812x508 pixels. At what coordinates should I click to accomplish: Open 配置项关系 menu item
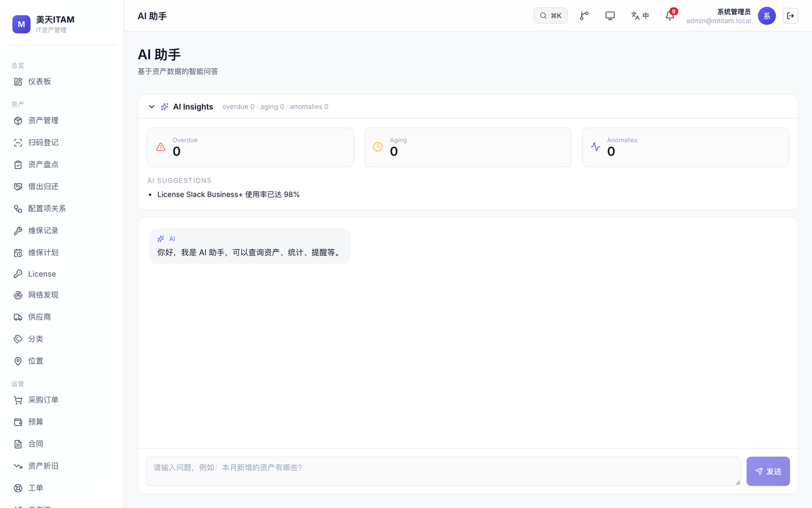[61, 209]
